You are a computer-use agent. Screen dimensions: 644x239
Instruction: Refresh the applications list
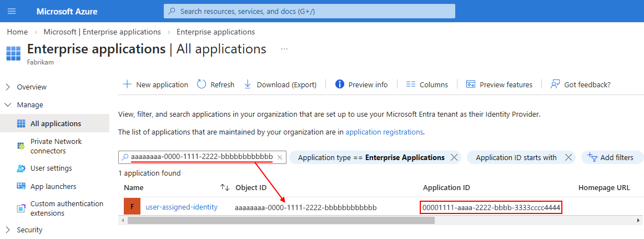coord(215,84)
